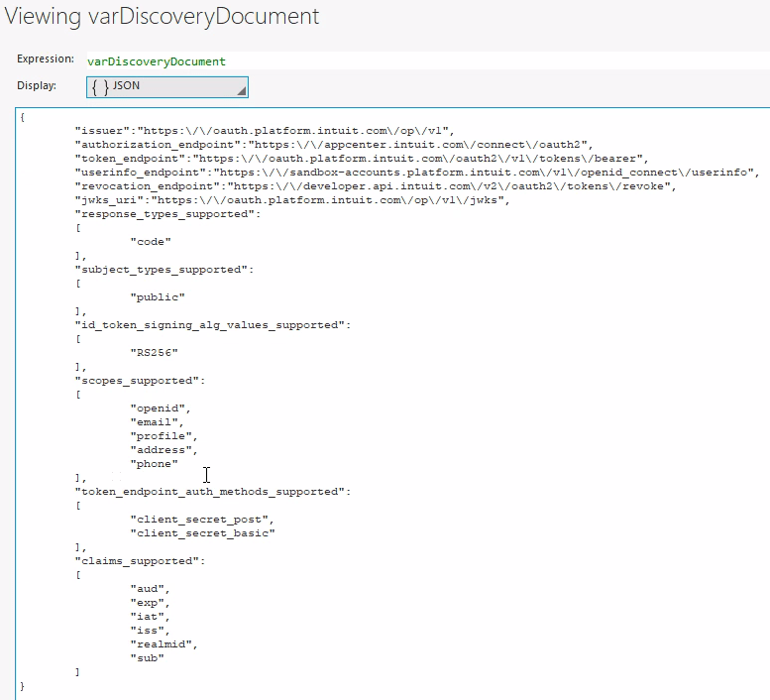Open the Display format dropdown arrow

[240, 90]
